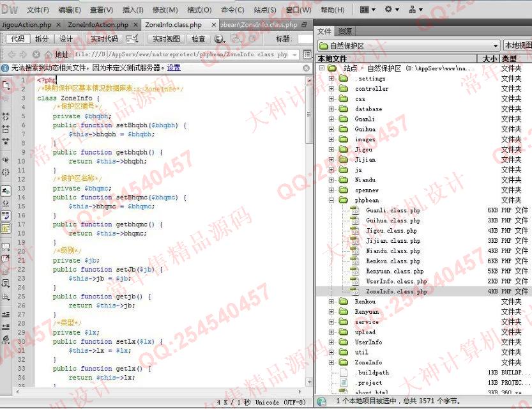Toggle 实时视图 live view mode

click(166, 39)
